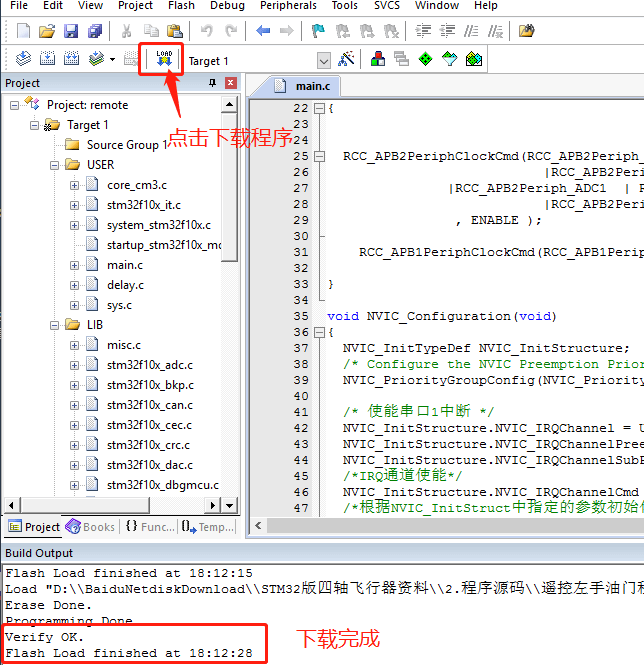Create a new file from toolbar
This screenshot has height=665, width=644.
(21, 31)
